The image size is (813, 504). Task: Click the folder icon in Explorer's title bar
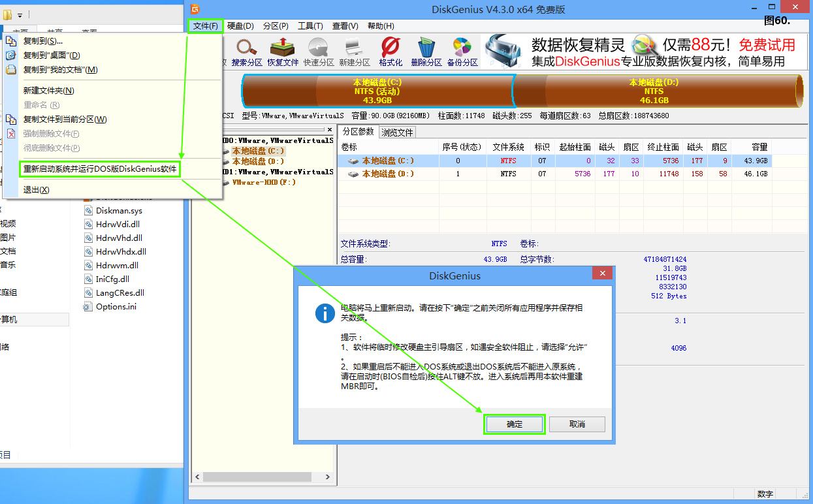pos(8,14)
